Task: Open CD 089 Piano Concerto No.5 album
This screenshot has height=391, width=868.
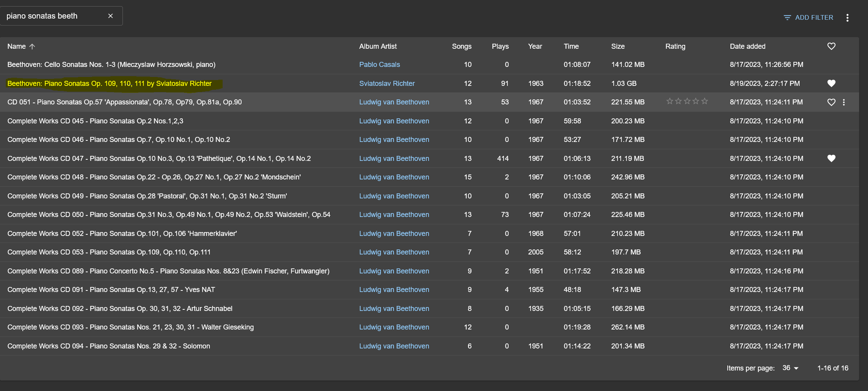Action: pos(168,271)
